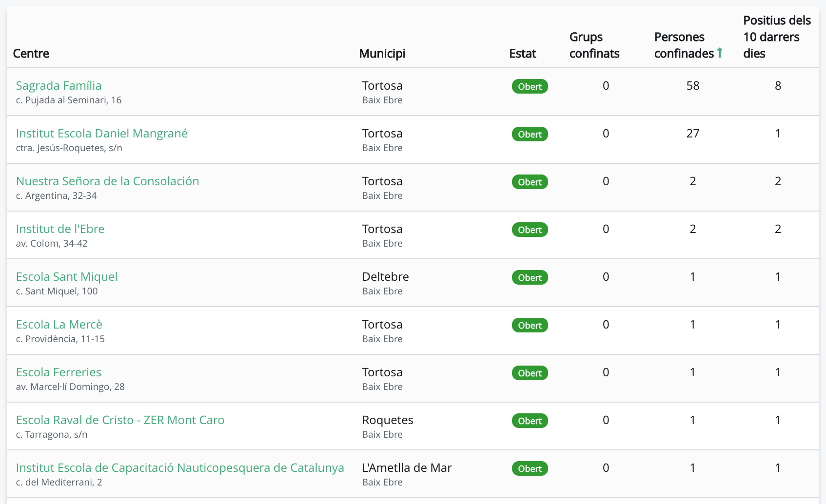The height and width of the screenshot is (504, 826).
Task: Select Escola La Mercè school link
Action: pyautogui.click(x=59, y=325)
